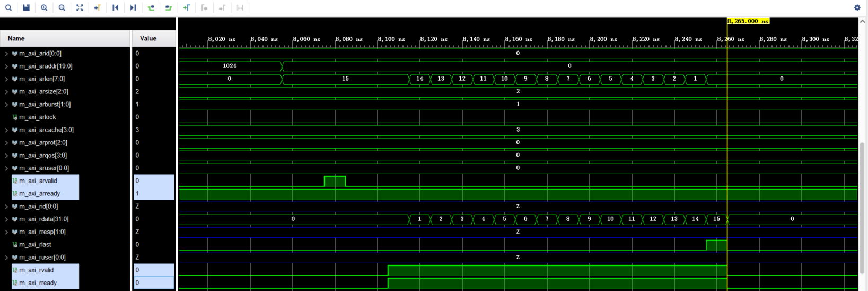This screenshot has width=868, height=291.
Task: Select the m_axi_rlast signal
Action: 35,245
